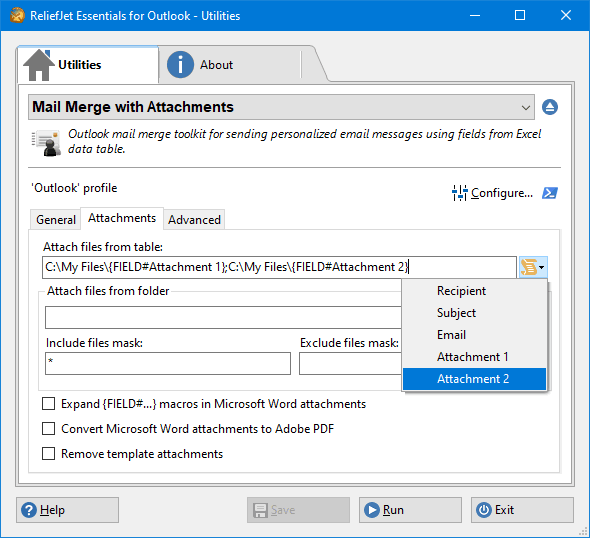Open the Advanced tab
Viewport: 590px width, 538px height.
point(194,220)
